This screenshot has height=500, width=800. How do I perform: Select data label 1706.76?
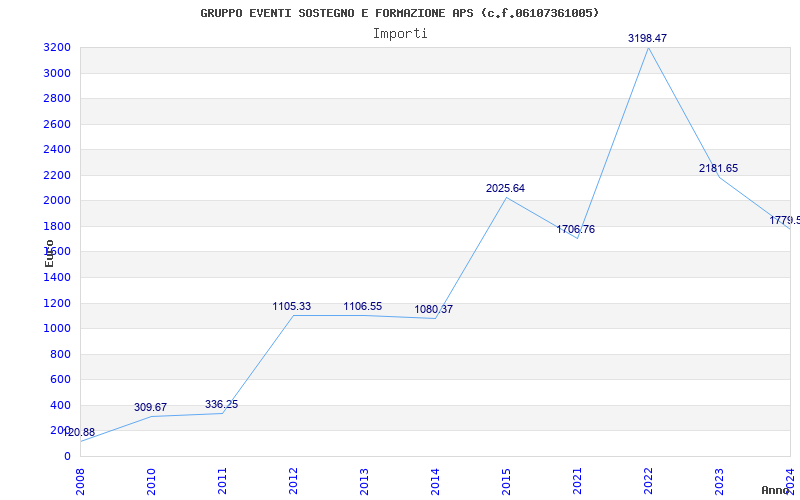tap(576, 230)
